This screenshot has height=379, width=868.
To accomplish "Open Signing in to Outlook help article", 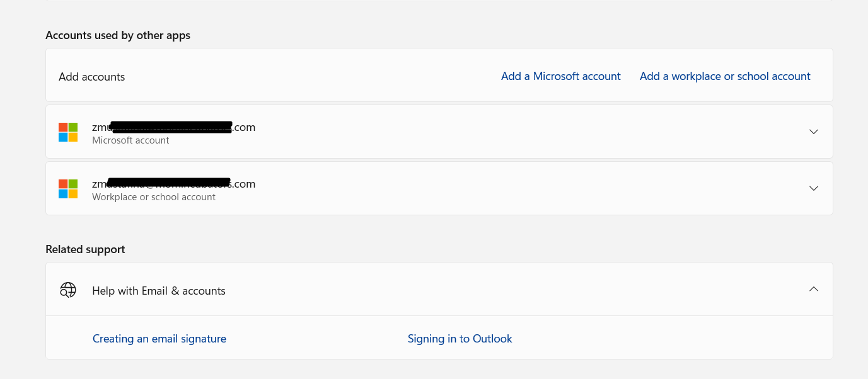I will [460, 338].
